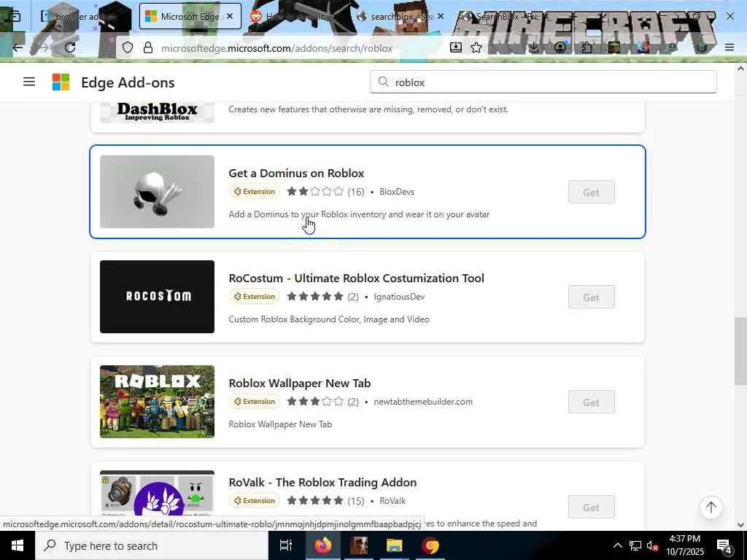Screen dimensions: 747x560
Task: Click the red and yellow browser taskbar icon
Action: (x=430, y=545)
